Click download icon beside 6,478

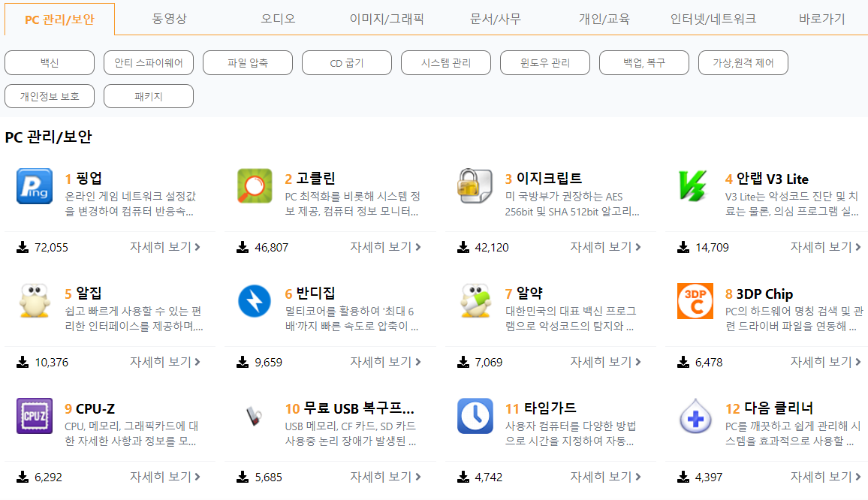pyautogui.click(x=683, y=362)
